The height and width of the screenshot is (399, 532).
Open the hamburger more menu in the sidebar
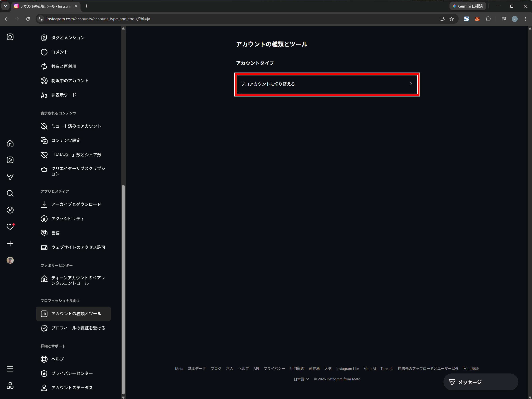tap(10, 369)
